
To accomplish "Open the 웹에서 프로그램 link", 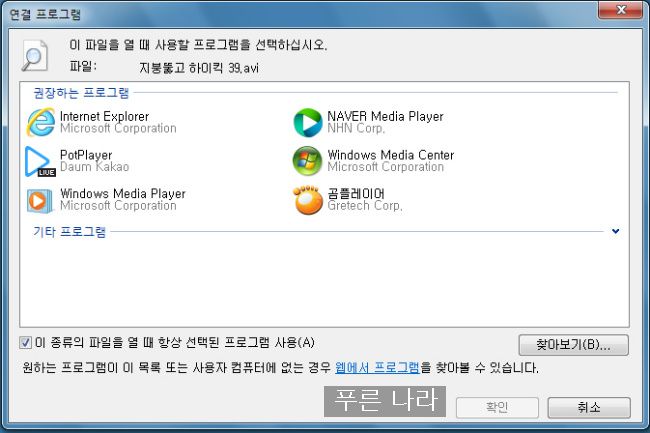I will 377,368.
